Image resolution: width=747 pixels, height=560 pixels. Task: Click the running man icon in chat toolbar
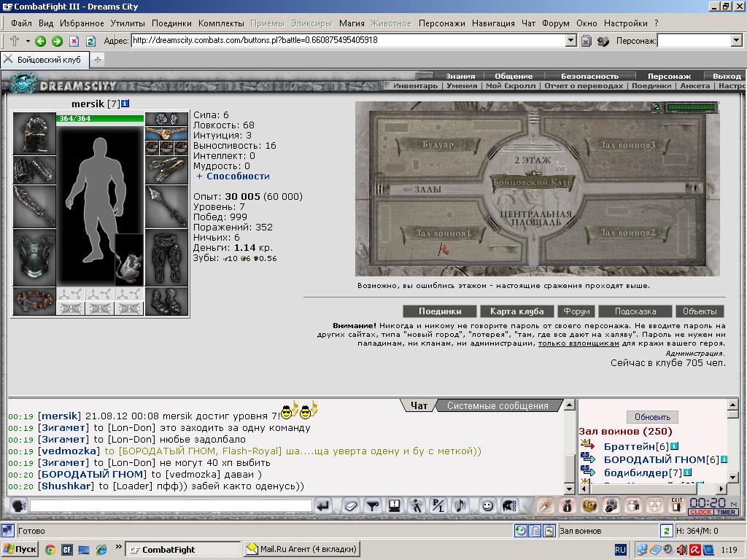point(417,506)
